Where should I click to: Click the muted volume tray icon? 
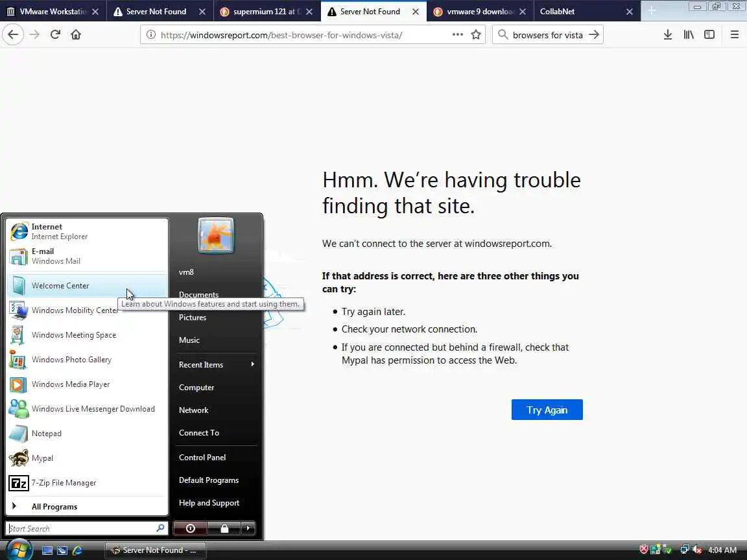697,550
